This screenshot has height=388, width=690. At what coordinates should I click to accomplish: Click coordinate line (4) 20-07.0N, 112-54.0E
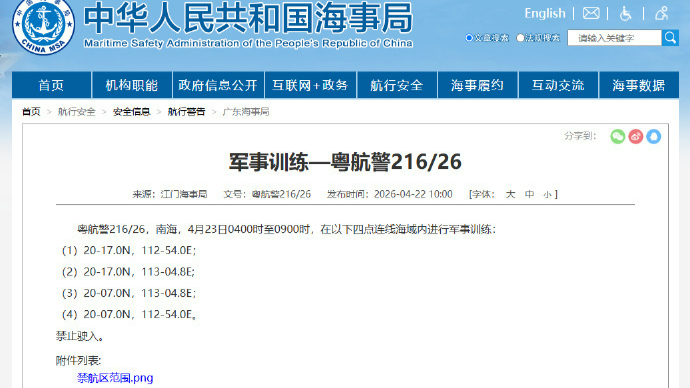(128, 314)
